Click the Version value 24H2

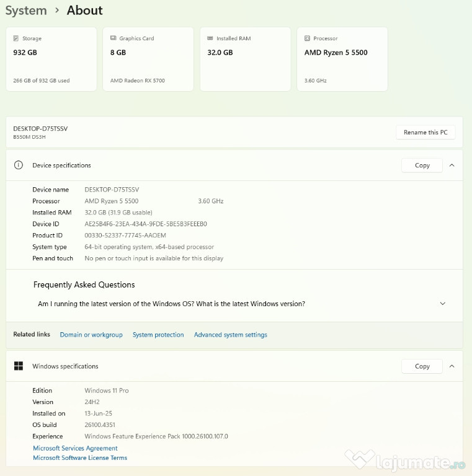92,402
